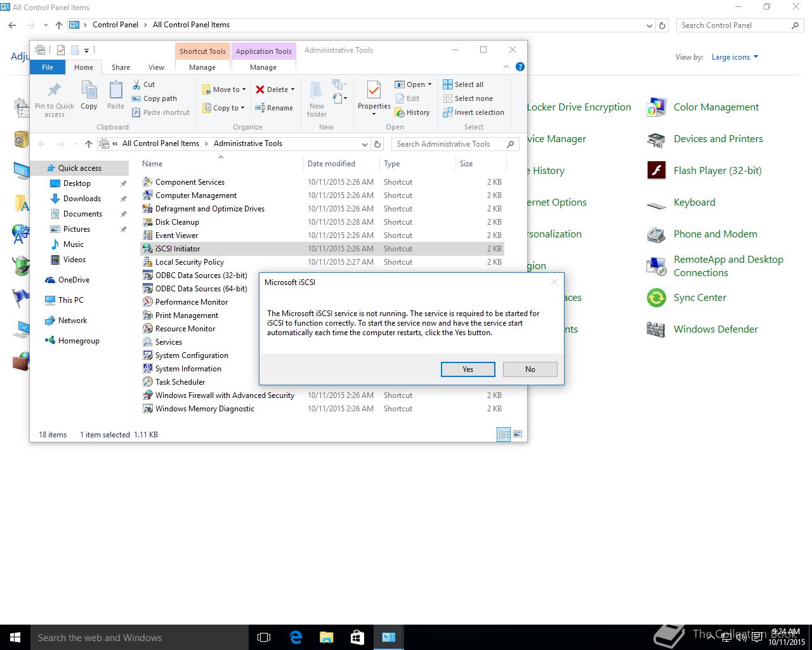Click the Up arrow in Administrative Tools
This screenshot has height=650, width=812.
(x=89, y=144)
